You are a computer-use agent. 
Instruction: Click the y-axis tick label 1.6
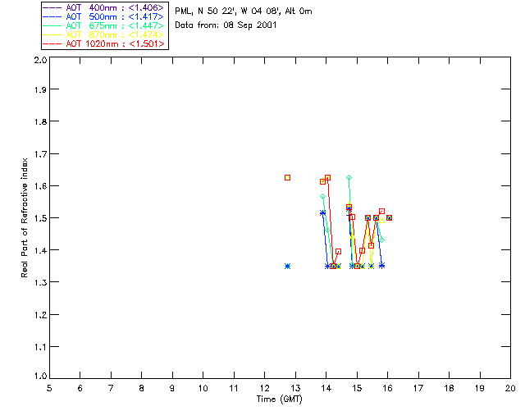point(40,186)
